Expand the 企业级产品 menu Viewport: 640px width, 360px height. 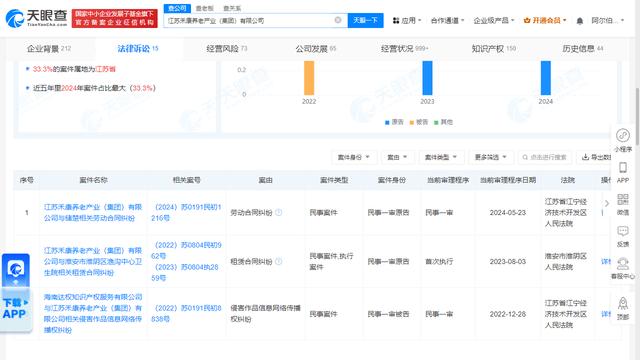coord(493,20)
